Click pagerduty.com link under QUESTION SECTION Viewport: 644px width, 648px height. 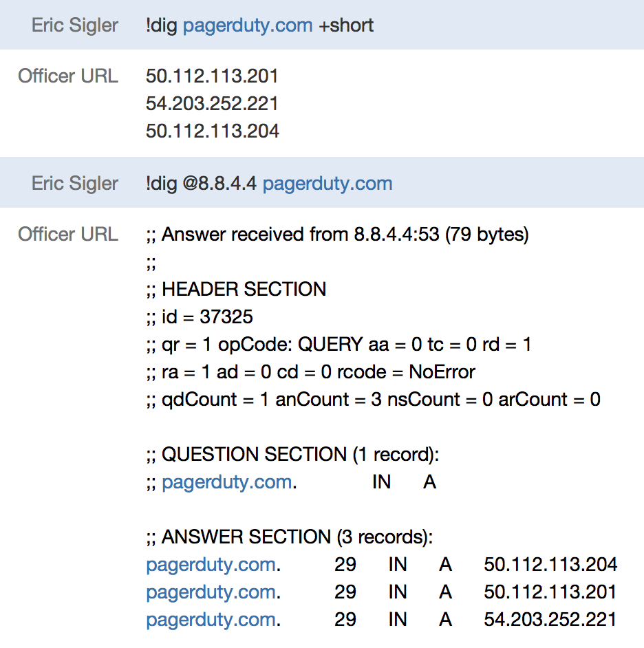226,482
